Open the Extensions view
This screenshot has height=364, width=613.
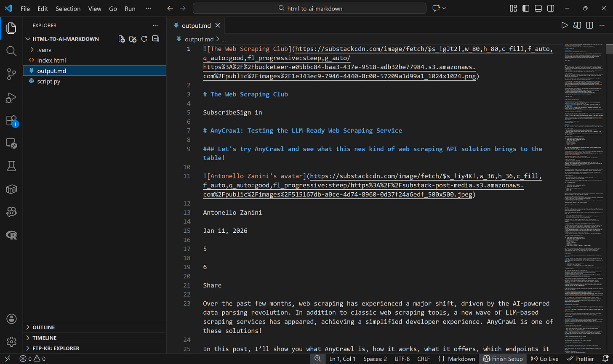pos(11,120)
